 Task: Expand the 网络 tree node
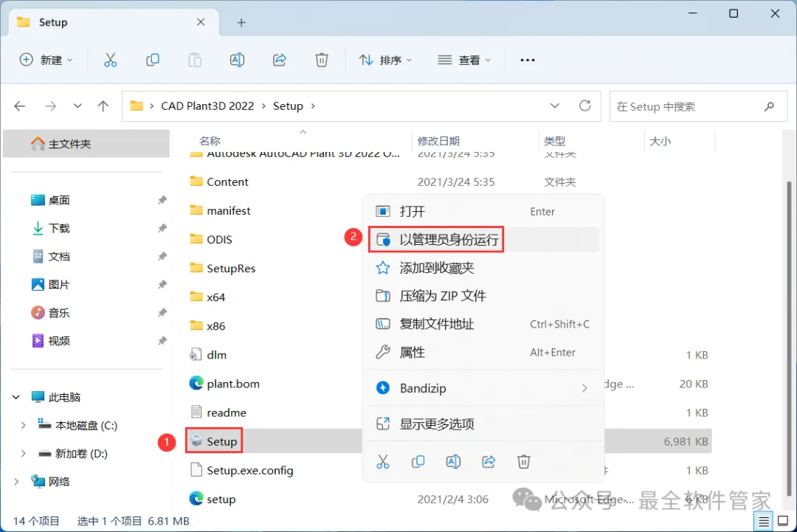pyautogui.click(x=16, y=481)
